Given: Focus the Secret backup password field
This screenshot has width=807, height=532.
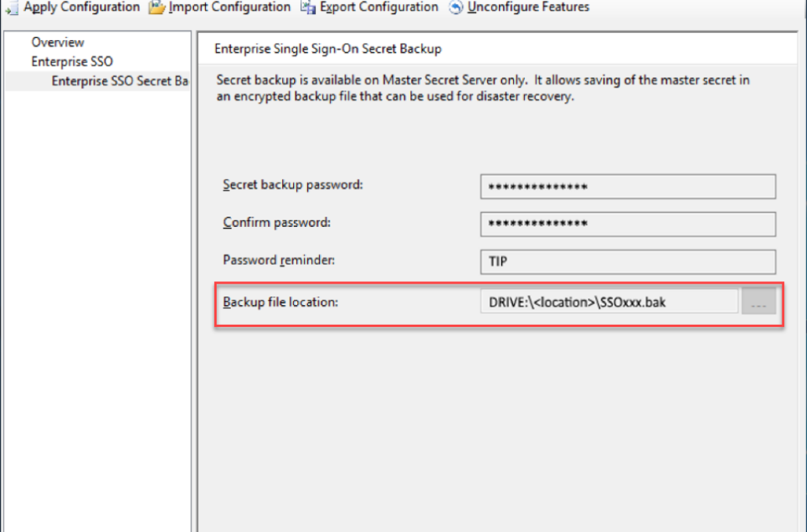Looking at the screenshot, I should click(628, 186).
